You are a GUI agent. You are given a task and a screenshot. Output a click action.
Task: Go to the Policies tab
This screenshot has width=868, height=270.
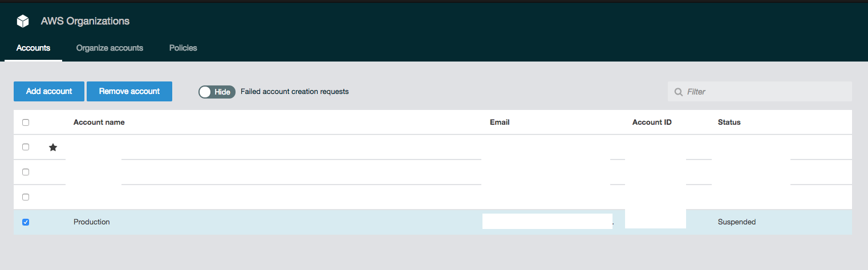pyautogui.click(x=183, y=48)
